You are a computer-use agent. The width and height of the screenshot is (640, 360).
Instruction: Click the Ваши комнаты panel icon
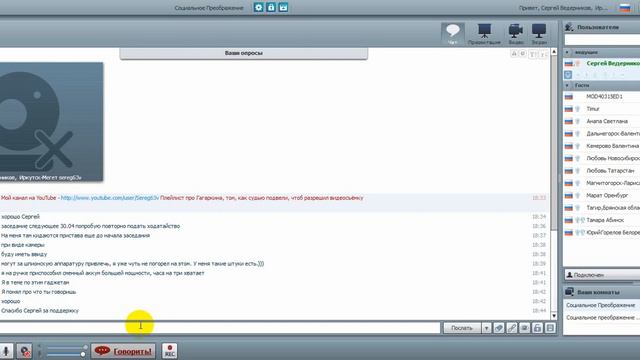tap(569, 292)
